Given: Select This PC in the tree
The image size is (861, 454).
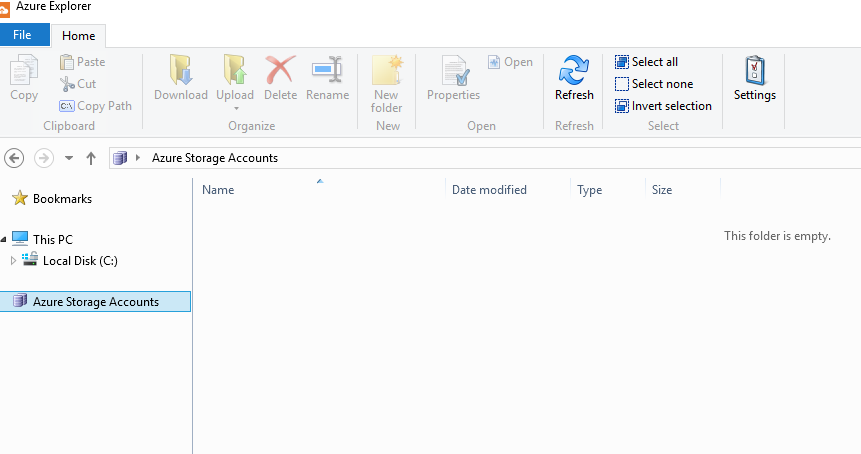Looking at the screenshot, I should pyautogui.click(x=42, y=239).
